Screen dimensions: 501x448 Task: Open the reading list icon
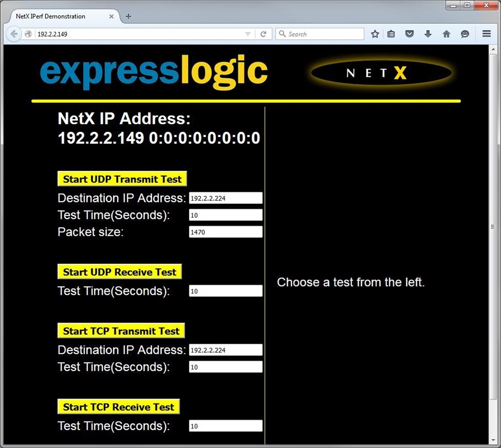(391, 34)
